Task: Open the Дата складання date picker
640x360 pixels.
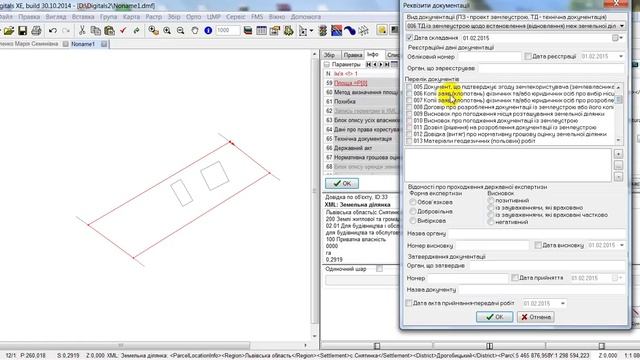Action: coord(617,38)
